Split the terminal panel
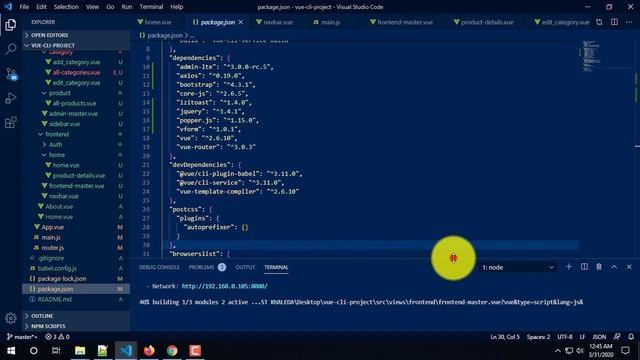This screenshot has height=360, width=640. (x=584, y=267)
